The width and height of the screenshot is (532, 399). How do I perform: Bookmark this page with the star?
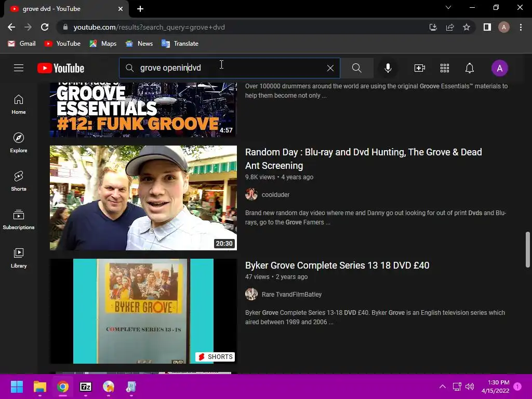click(x=467, y=27)
